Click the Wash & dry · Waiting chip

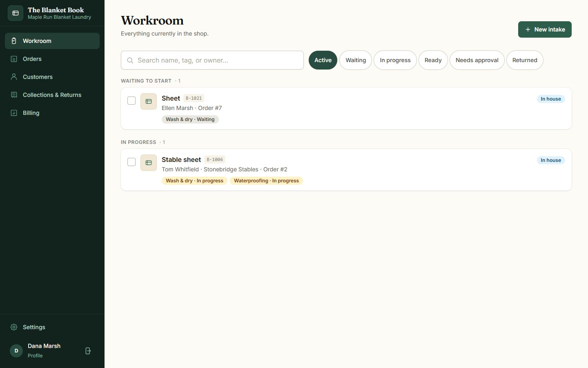(x=190, y=119)
